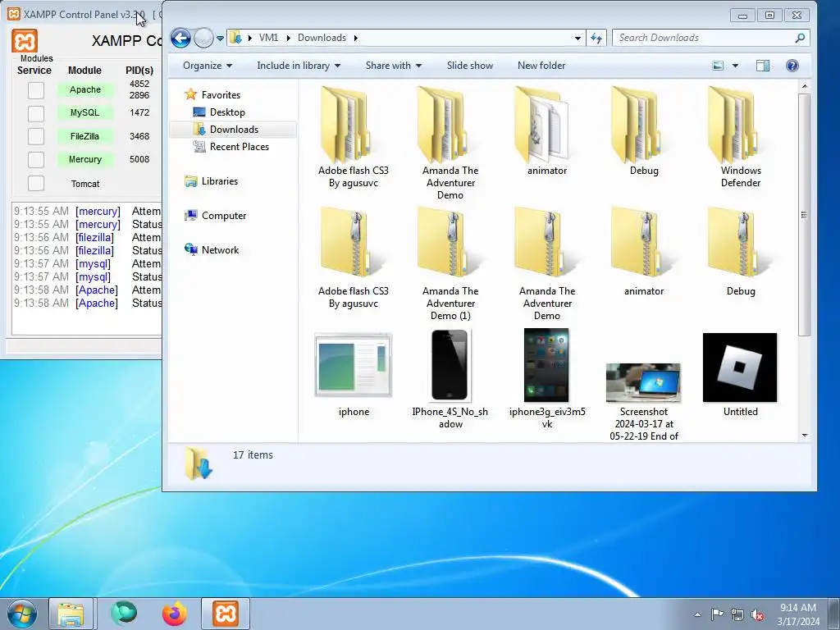Toggle the Tomcat service checkbox
Image resolution: width=840 pixels, height=630 pixels.
click(36, 183)
